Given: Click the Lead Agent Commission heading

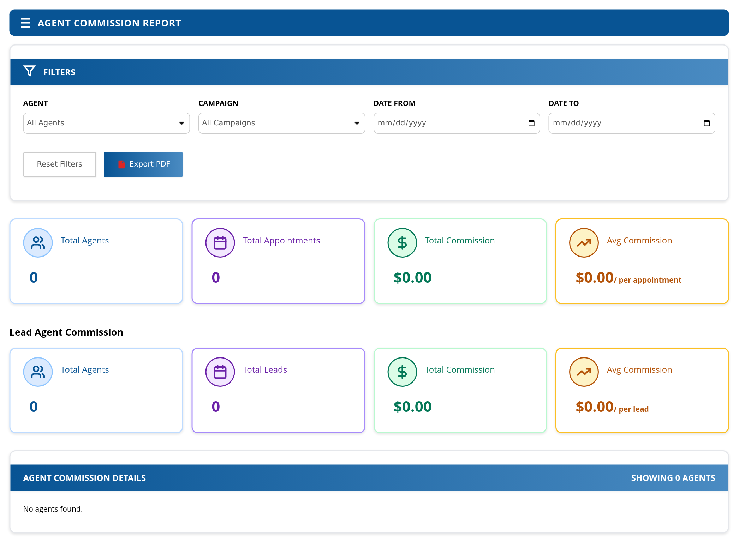Looking at the screenshot, I should [66, 332].
